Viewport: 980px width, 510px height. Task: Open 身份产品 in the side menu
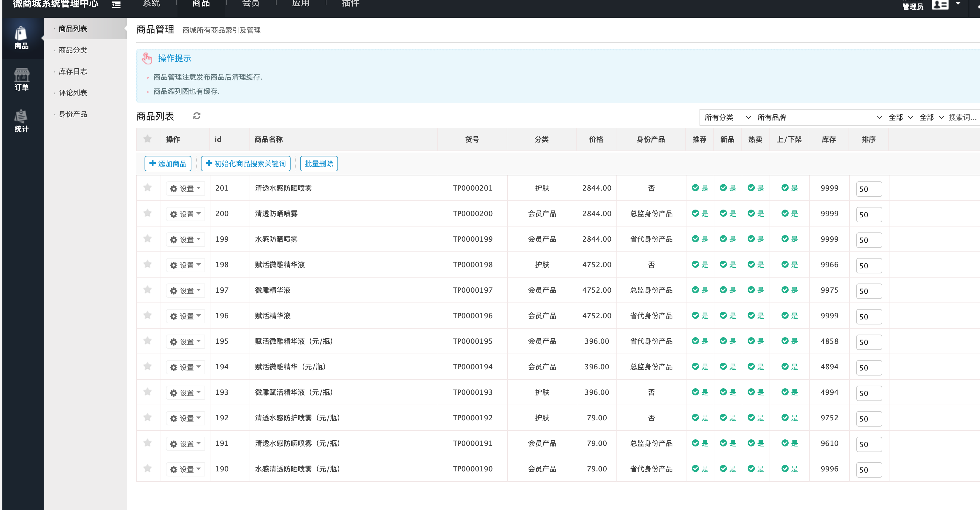[73, 114]
